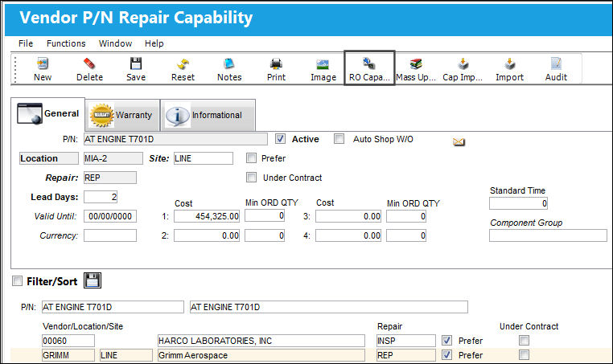
Task: Click the MIA-2 location field
Action: (113, 158)
